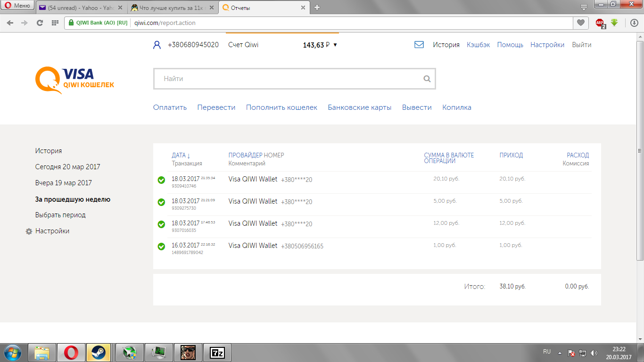Close the Отчеты tab
Image resolution: width=644 pixels, height=362 pixels.
point(304,8)
